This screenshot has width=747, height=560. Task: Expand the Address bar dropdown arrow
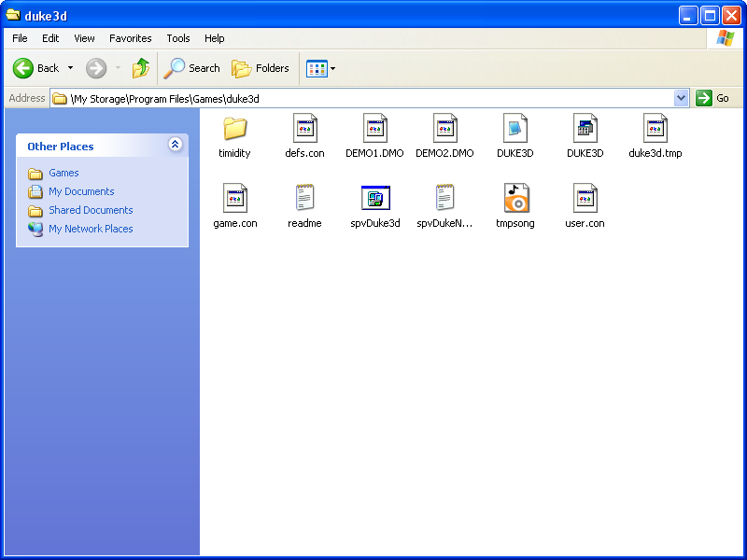pos(682,98)
